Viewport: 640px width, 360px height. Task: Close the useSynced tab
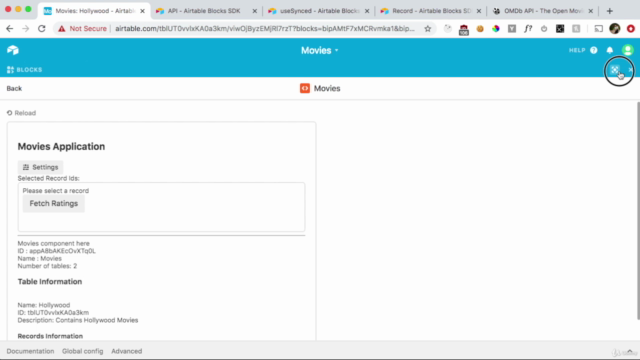[x=367, y=11]
